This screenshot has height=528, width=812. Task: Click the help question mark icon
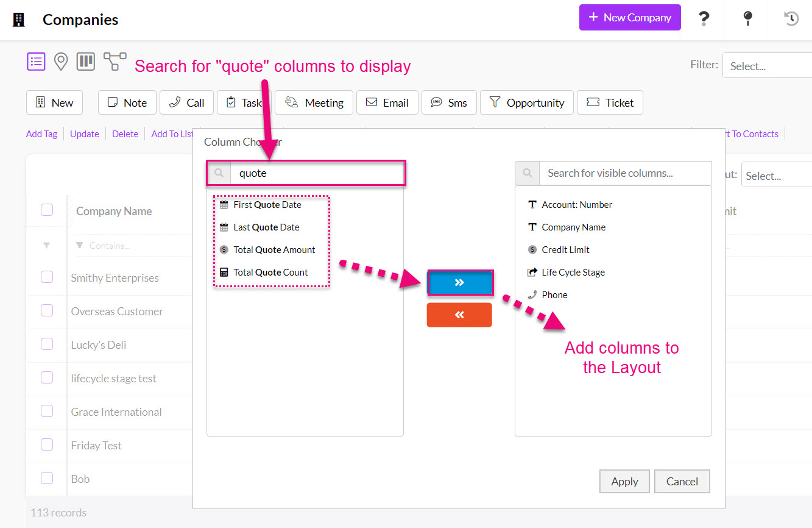tap(704, 18)
